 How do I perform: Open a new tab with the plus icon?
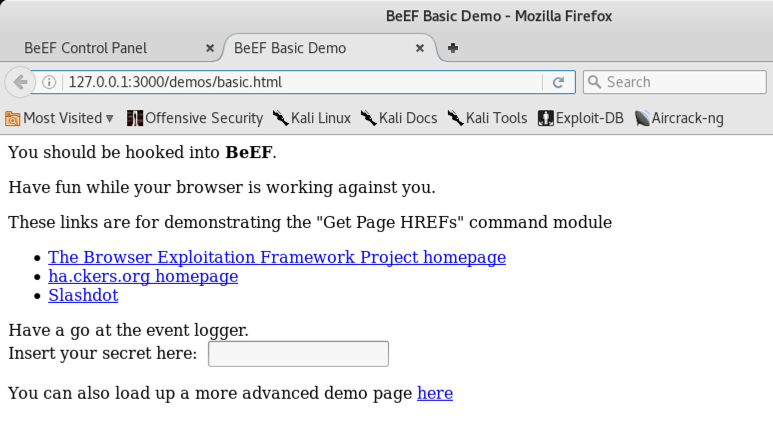453,48
